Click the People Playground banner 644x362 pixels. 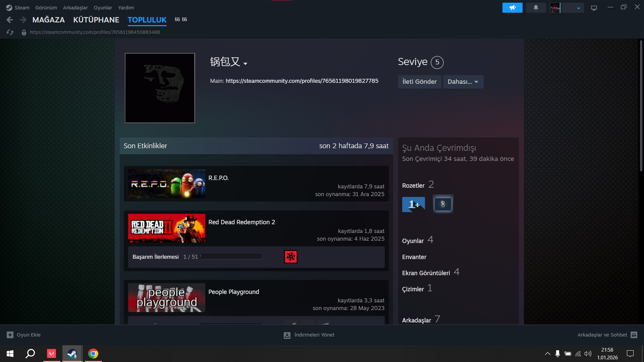coord(167,298)
